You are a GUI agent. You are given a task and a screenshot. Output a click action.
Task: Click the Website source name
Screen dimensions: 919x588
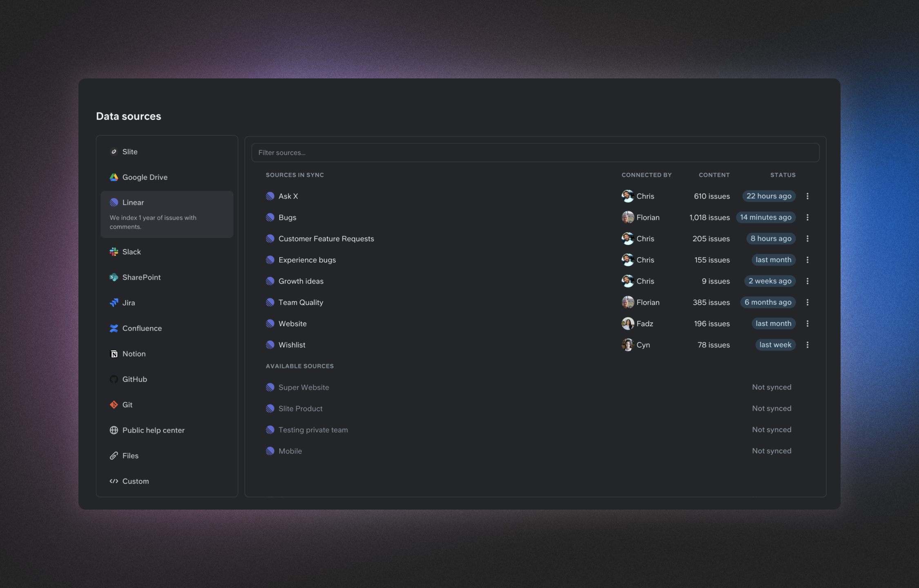[x=292, y=323]
